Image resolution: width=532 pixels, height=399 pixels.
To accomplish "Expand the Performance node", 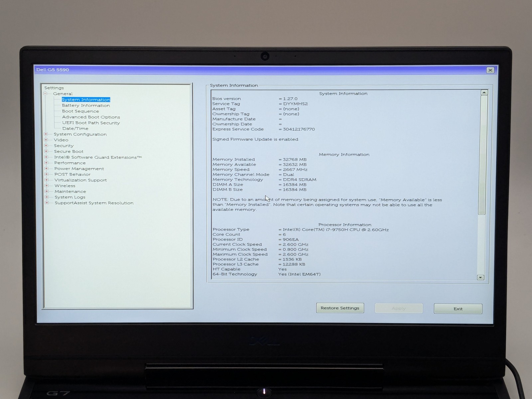I will pyautogui.click(x=46, y=163).
